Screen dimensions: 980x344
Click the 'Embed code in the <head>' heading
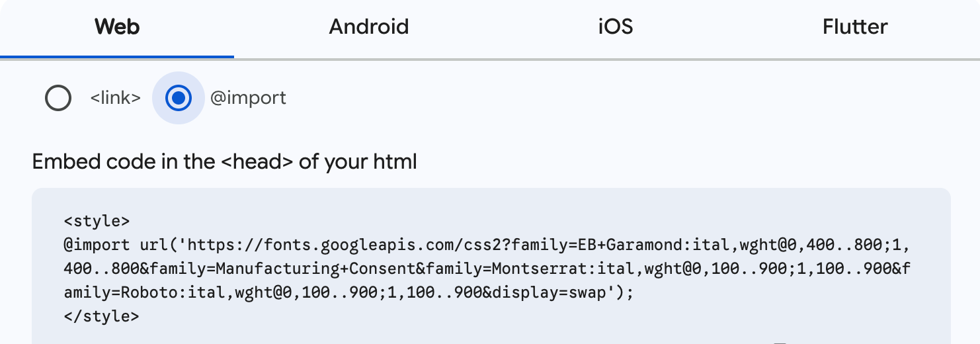pyautogui.click(x=225, y=161)
